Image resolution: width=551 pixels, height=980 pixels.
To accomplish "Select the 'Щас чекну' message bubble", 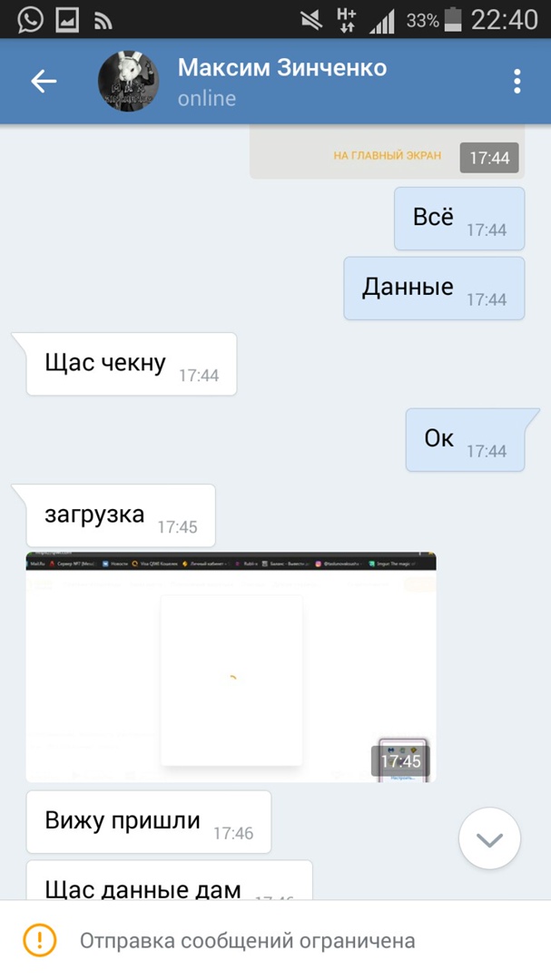I will pos(132,365).
